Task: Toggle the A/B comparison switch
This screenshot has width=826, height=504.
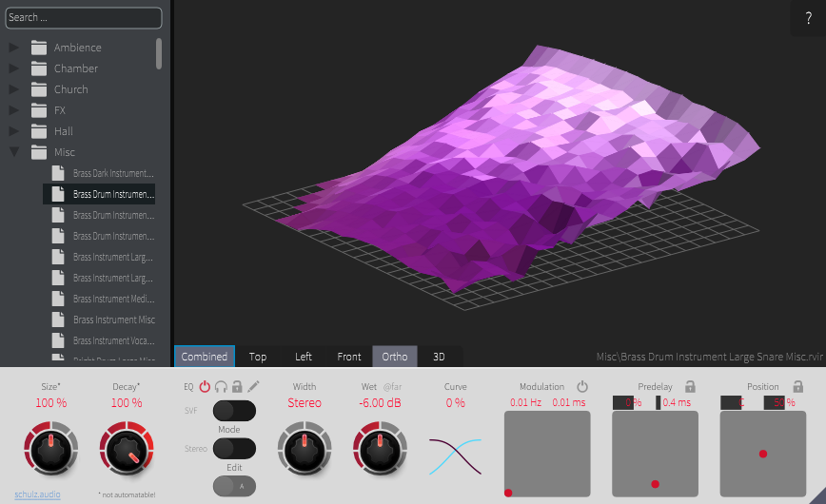Action: click(x=234, y=486)
